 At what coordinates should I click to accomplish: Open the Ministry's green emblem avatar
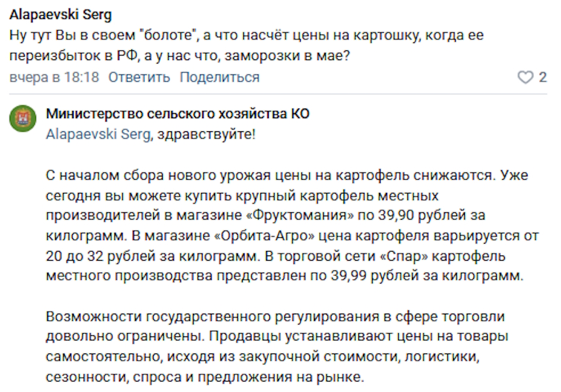[x=23, y=118]
